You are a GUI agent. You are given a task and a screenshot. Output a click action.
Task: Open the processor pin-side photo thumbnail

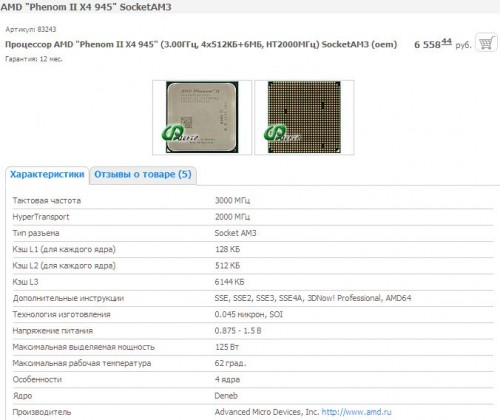pos(304,117)
